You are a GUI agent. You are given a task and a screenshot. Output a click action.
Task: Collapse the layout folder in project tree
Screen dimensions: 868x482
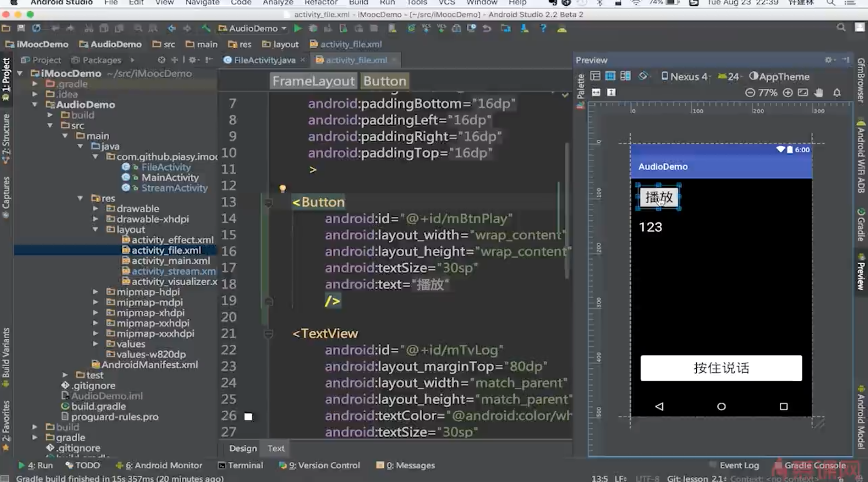95,229
